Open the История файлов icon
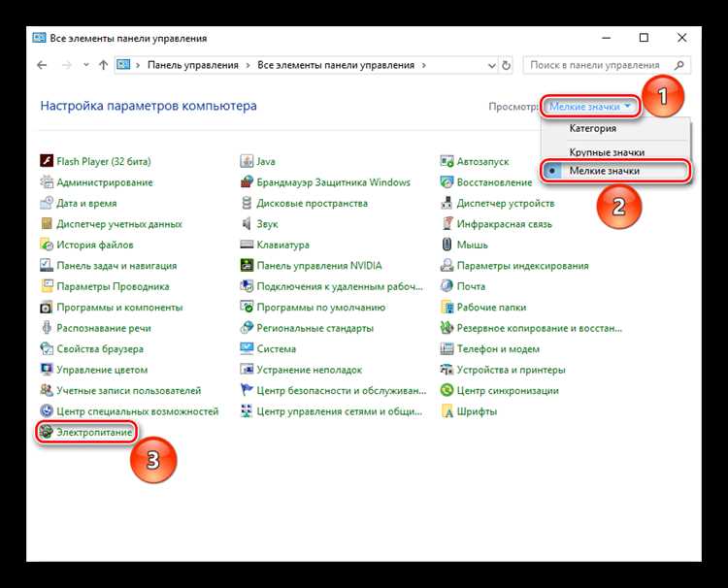This screenshot has width=728, height=588. [47, 245]
